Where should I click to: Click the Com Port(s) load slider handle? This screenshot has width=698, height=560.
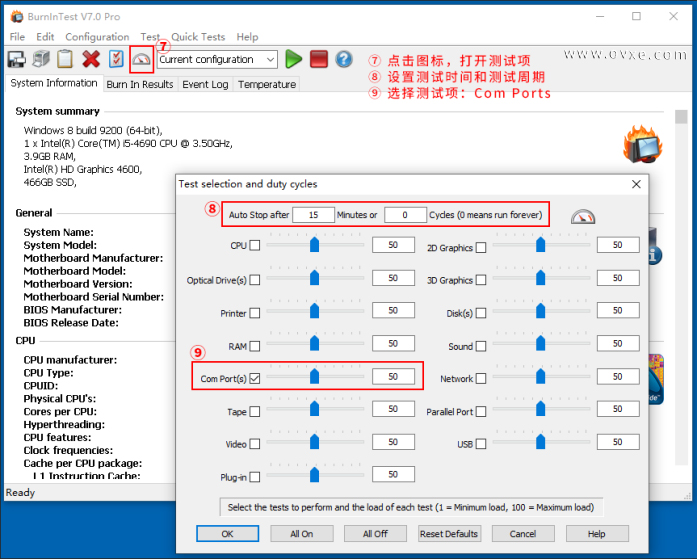pos(314,376)
